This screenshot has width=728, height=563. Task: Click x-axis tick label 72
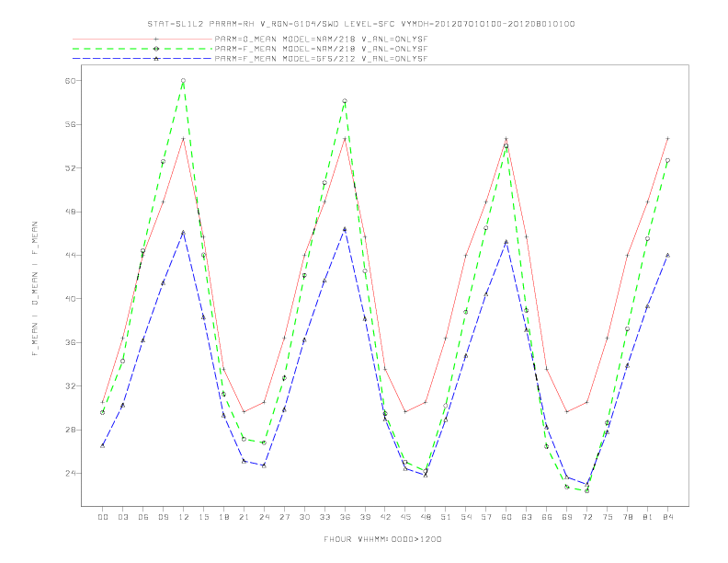point(587,517)
